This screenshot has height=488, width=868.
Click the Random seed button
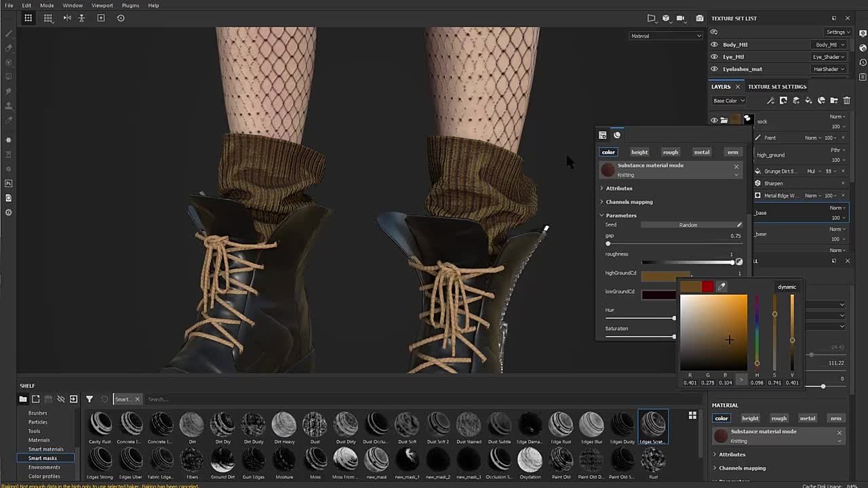(x=688, y=225)
